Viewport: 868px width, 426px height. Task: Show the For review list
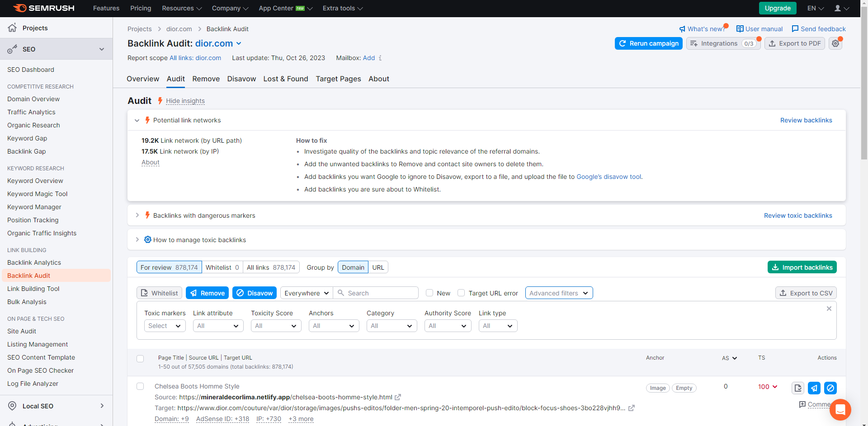pyautogui.click(x=169, y=267)
